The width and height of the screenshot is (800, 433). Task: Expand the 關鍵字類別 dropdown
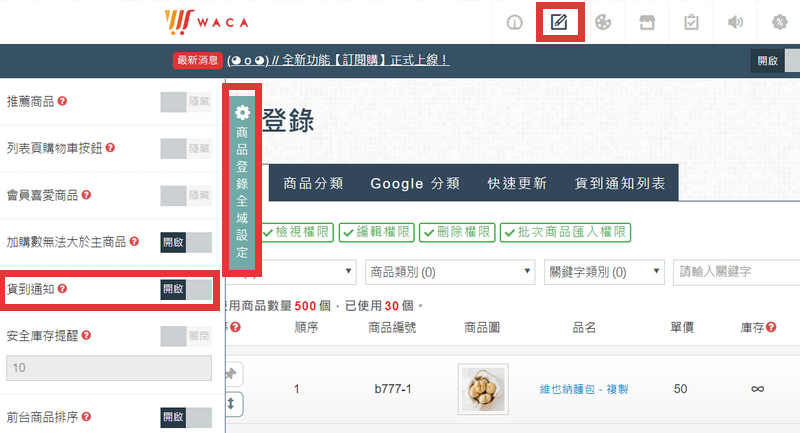pos(604,271)
